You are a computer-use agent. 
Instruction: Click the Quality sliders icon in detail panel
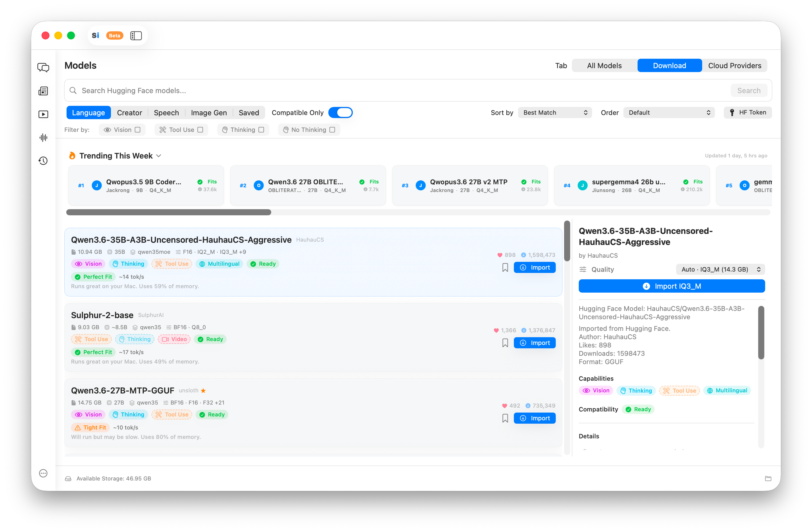click(583, 269)
